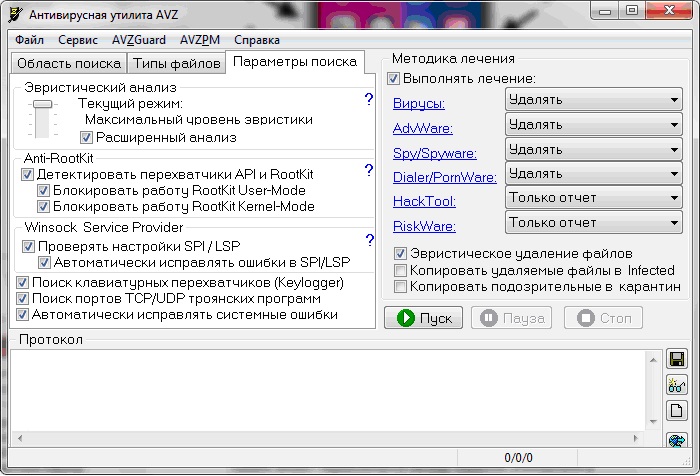Screen dimensions: 700x476
Task: Click the heuristic level slider thumb
Action: pos(42,104)
